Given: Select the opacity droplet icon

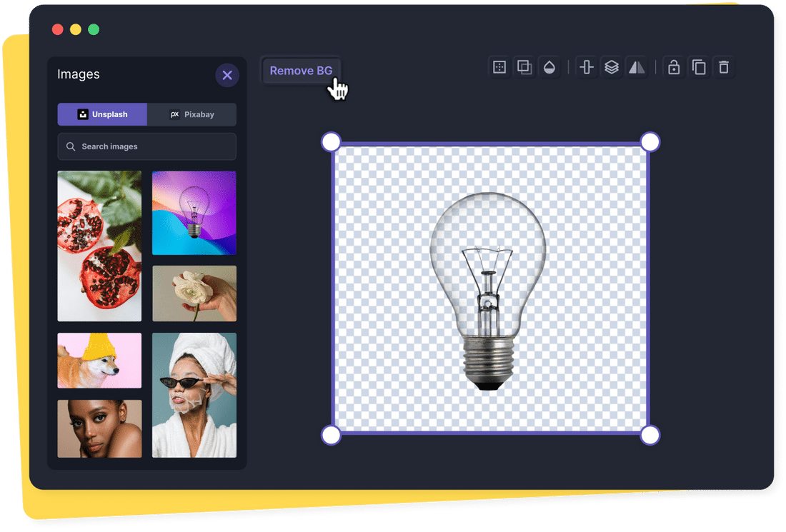Looking at the screenshot, I should pyautogui.click(x=549, y=67).
